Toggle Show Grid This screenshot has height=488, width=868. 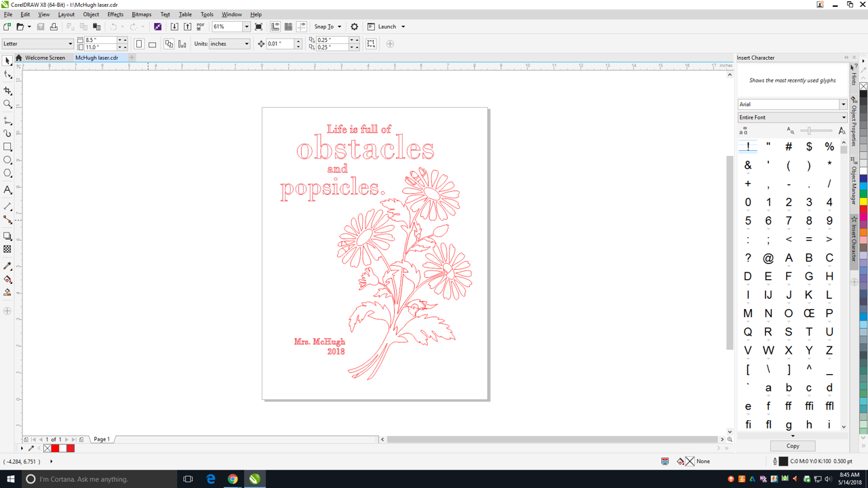click(x=288, y=26)
